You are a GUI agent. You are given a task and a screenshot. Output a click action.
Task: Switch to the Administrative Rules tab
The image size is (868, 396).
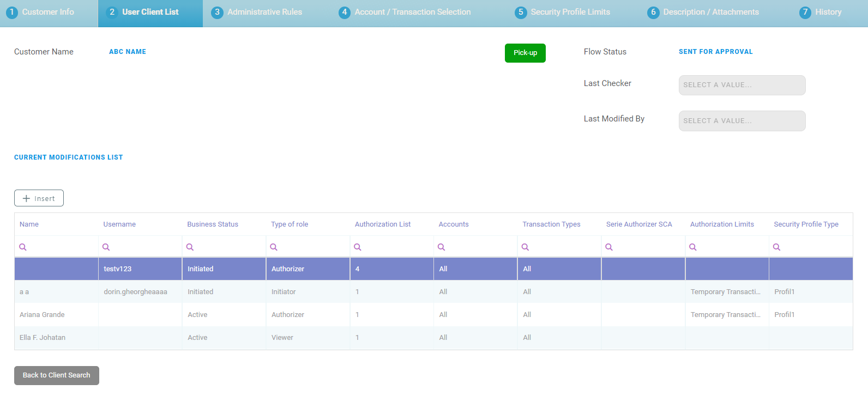pos(257,12)
